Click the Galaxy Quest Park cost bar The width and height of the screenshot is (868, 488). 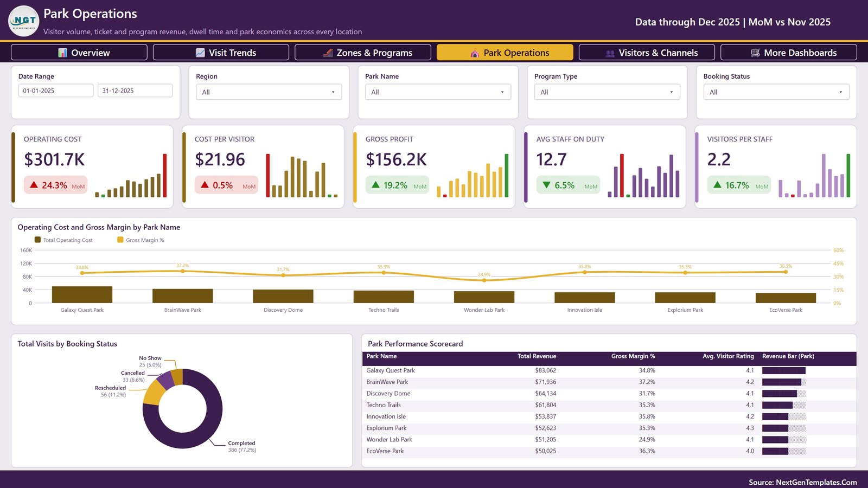(x=82, y=294)
